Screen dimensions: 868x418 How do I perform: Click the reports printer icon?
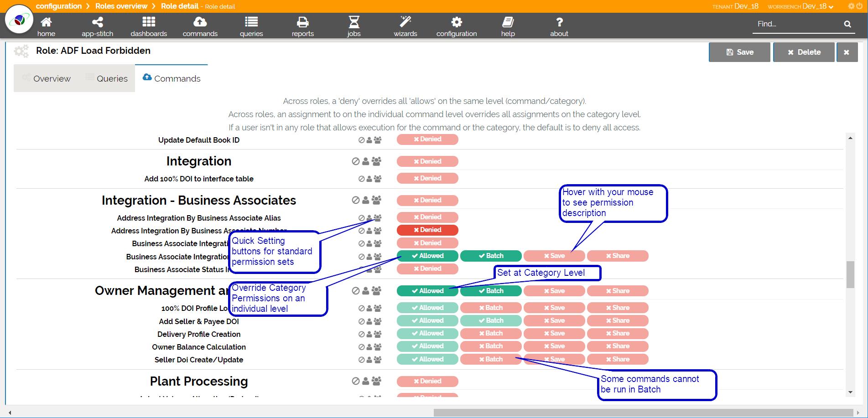303,22
